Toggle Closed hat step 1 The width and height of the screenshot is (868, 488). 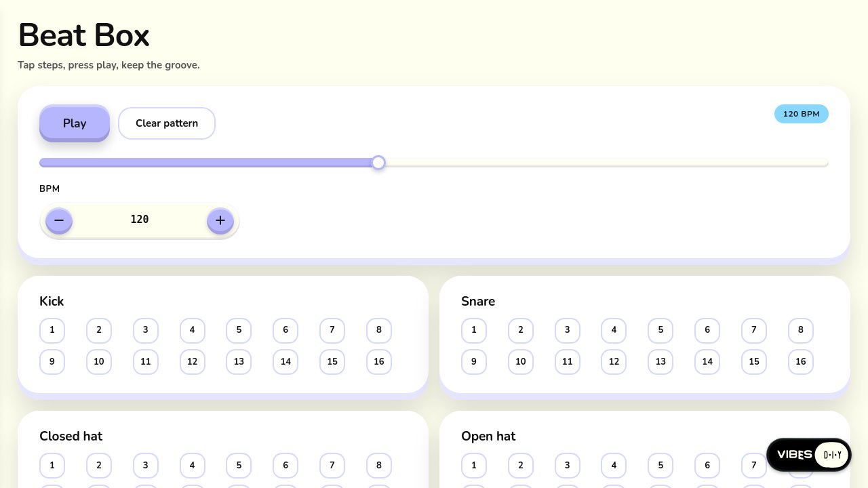point(52,466)
